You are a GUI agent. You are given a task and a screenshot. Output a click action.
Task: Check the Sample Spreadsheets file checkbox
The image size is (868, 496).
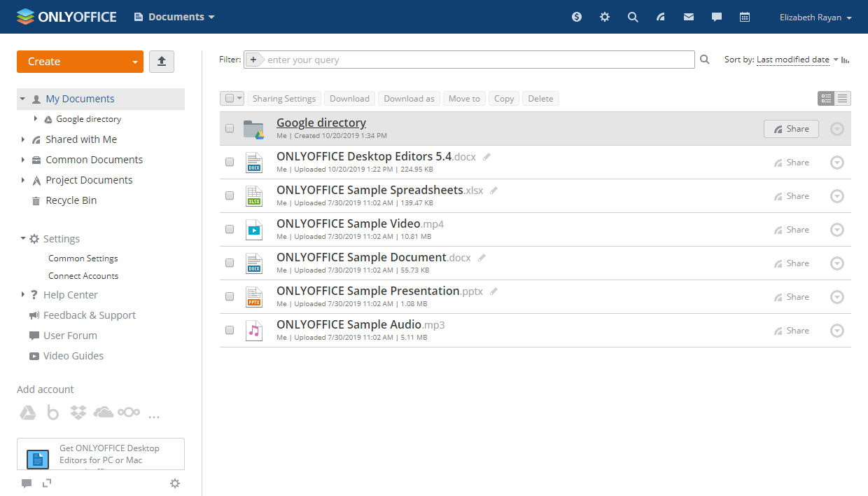pyautogui.click(x=230, y=196)
